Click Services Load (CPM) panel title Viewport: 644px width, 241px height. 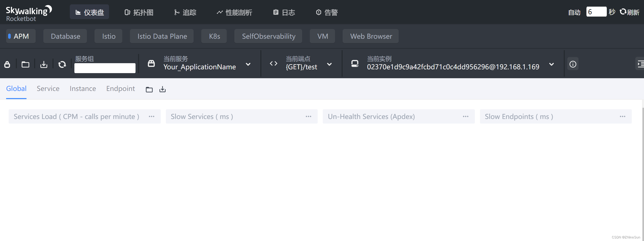(76, 116)
